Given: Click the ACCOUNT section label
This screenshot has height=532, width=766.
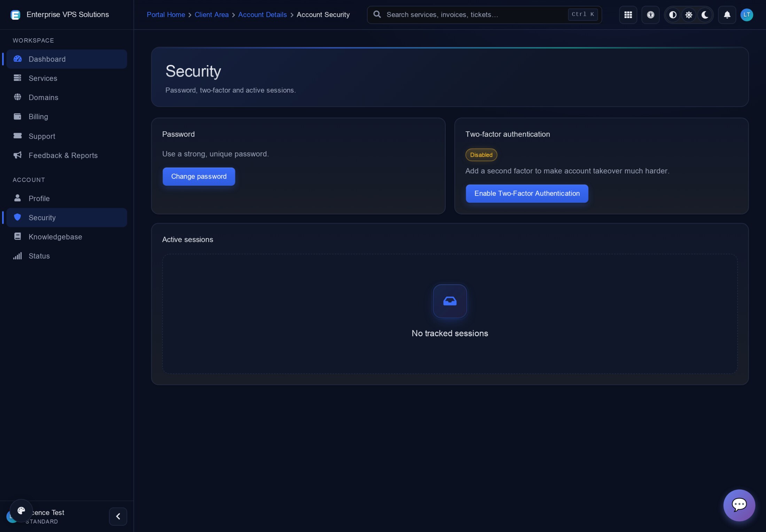Looking at the screenshot, I should pyautogui.click(x=29, y=180).
